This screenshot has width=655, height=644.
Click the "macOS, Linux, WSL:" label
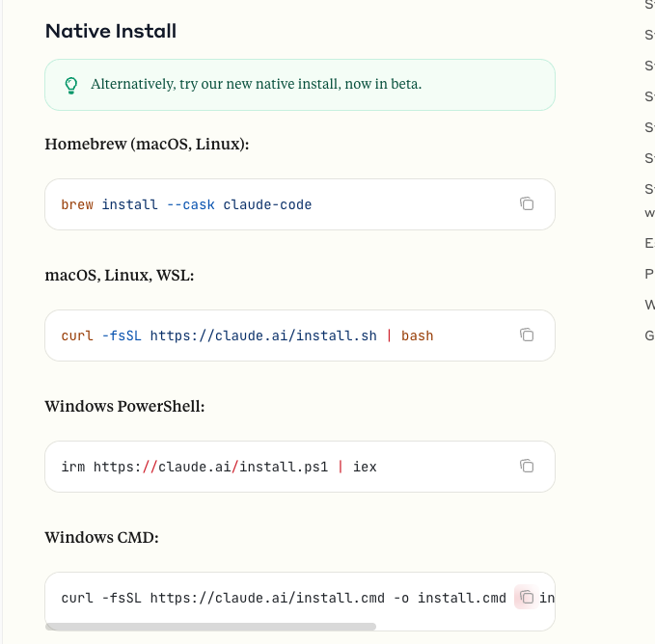[x=120, y=276]
